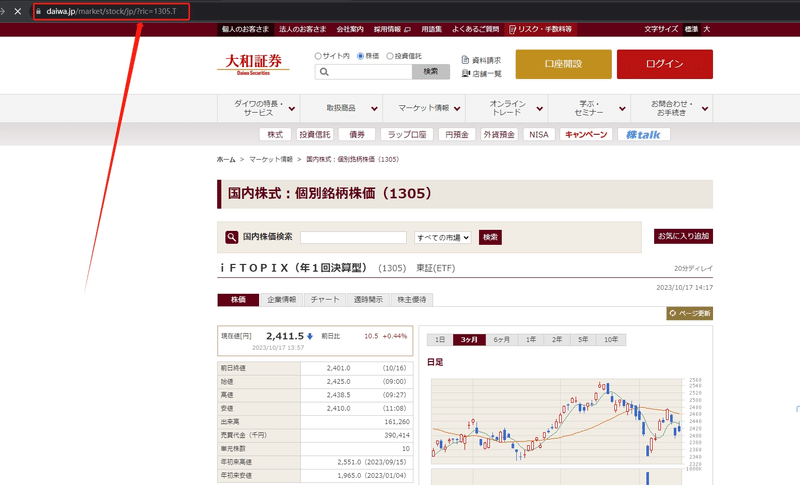The width and height of the screenshot is (800, 485).
Task: Open 法人のお客さま top link
Action: tap(303, 30)
